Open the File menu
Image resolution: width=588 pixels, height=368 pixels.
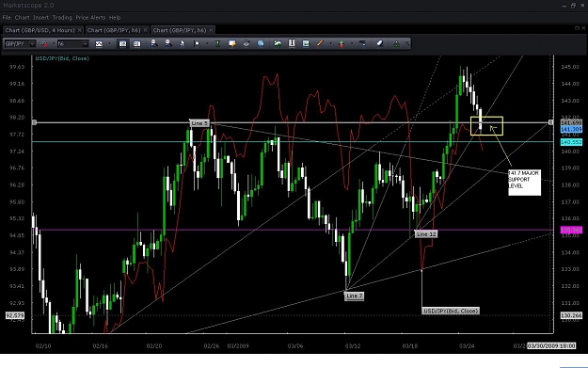[7, 18]
